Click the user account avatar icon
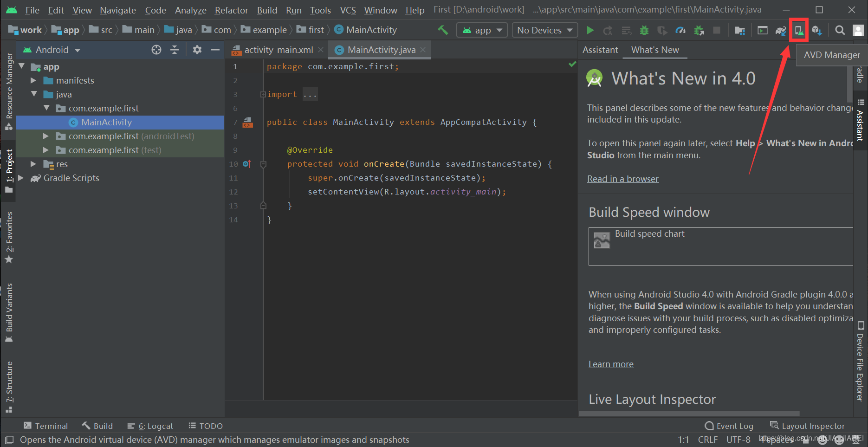 point(858,30)
